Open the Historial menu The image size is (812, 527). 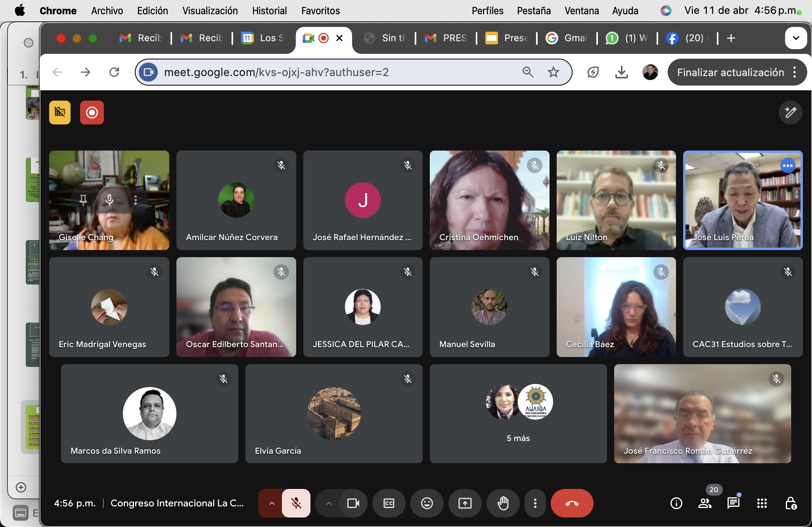(269, 11)
